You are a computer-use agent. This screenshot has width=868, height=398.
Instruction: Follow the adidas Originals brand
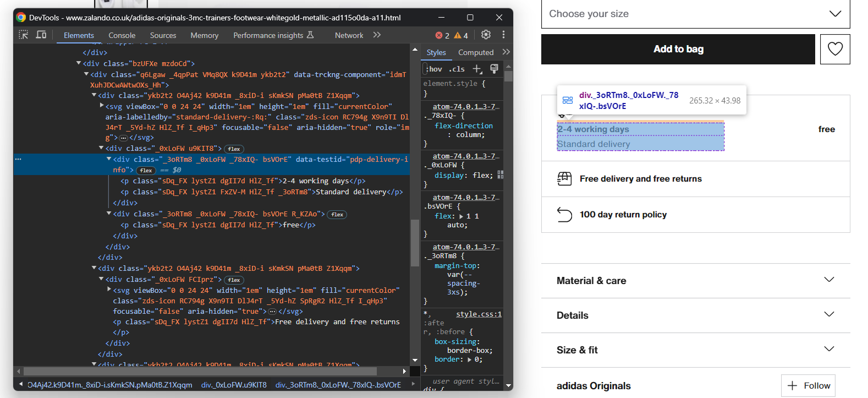coord(808,385)
